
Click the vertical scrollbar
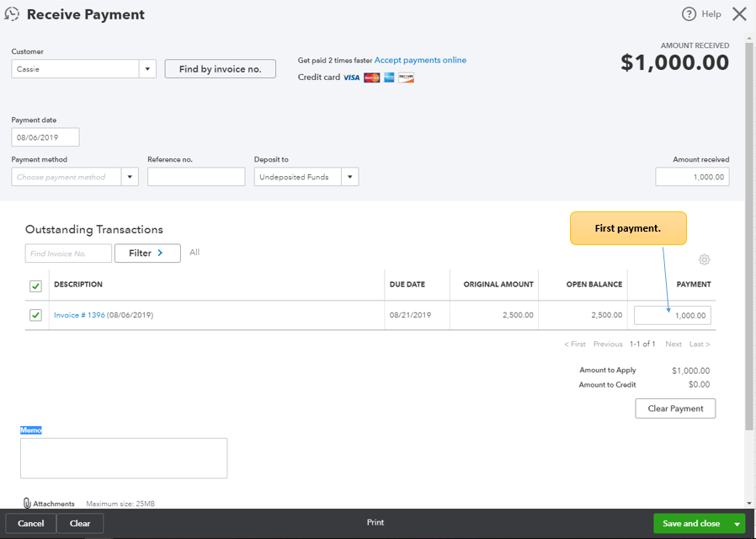[x=748, y=237]
